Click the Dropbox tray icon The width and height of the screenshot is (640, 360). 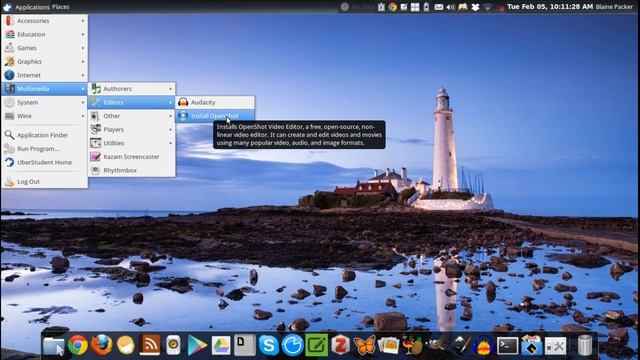(475, 7)
